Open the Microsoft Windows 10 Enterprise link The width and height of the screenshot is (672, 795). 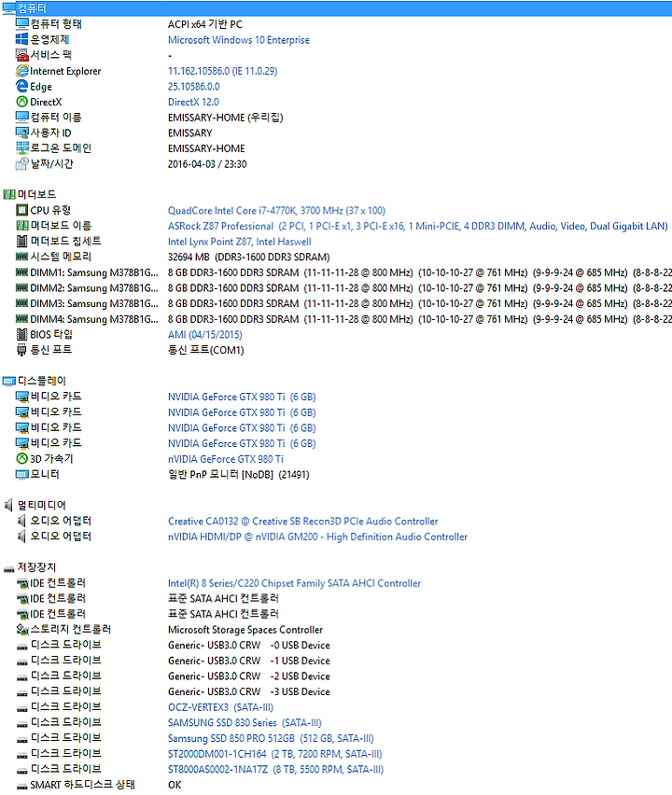coord(238,40)
